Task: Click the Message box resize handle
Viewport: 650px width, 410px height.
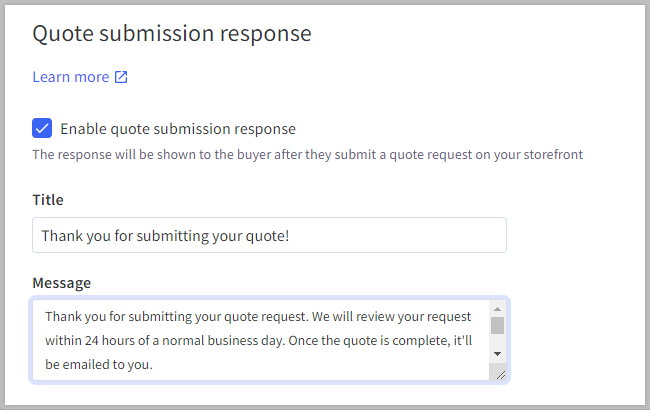Action: 500,373
